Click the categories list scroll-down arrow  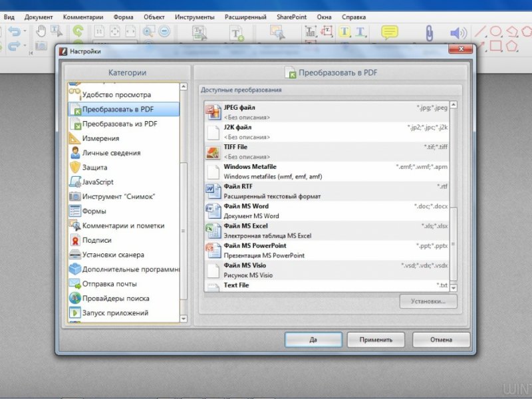click(184, 319)
